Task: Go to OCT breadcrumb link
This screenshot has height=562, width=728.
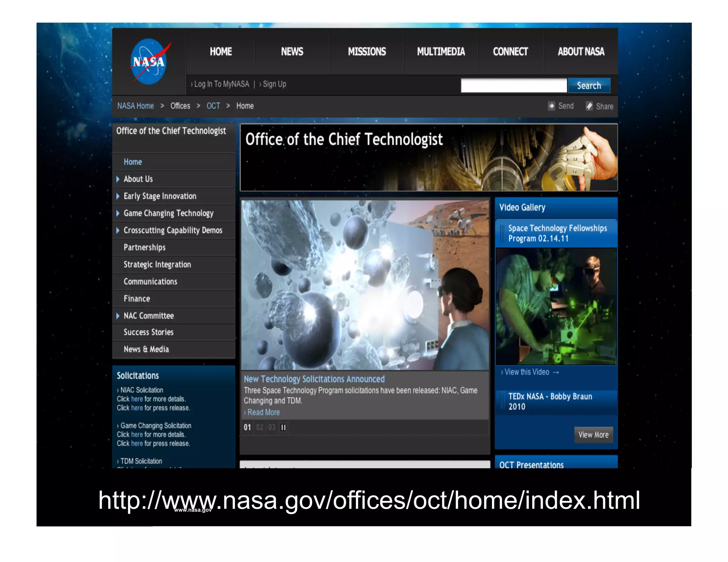Action: click(x=213, y=106)
